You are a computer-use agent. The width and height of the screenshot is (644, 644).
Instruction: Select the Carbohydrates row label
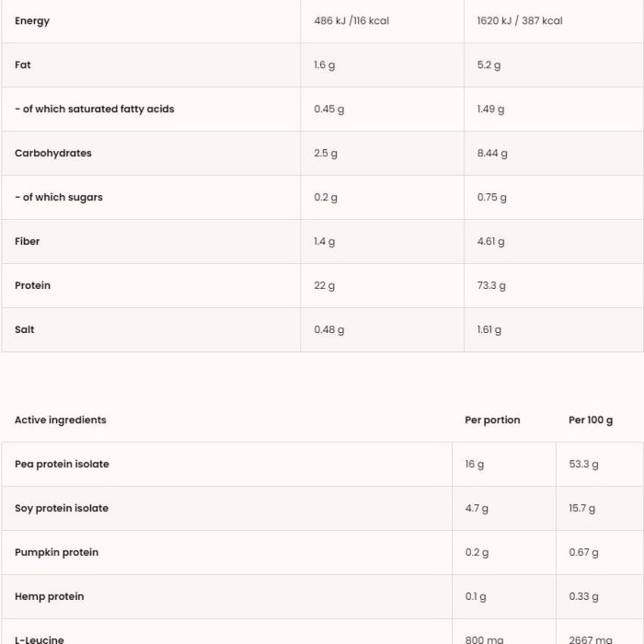point(53,154)
